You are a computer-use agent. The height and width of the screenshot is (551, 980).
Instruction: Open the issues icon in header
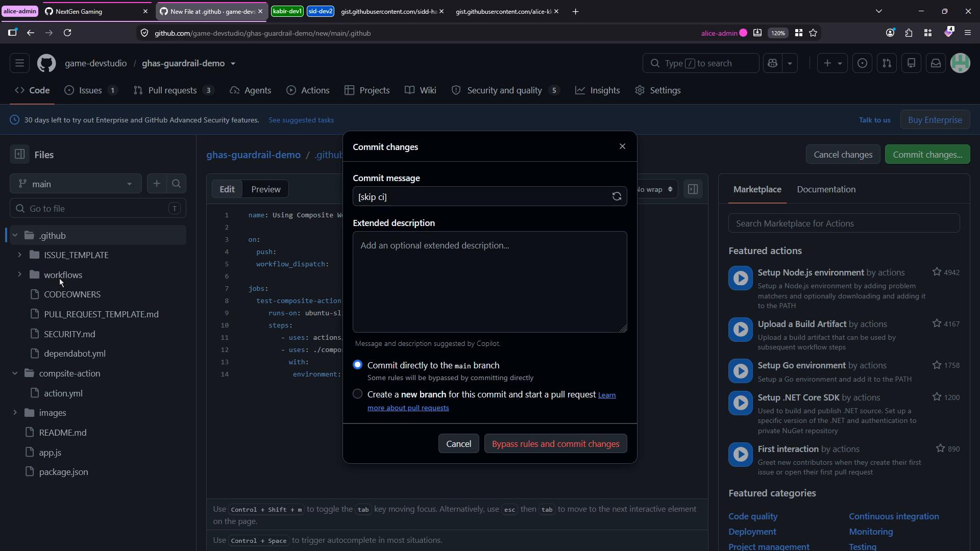click(862, 63)
